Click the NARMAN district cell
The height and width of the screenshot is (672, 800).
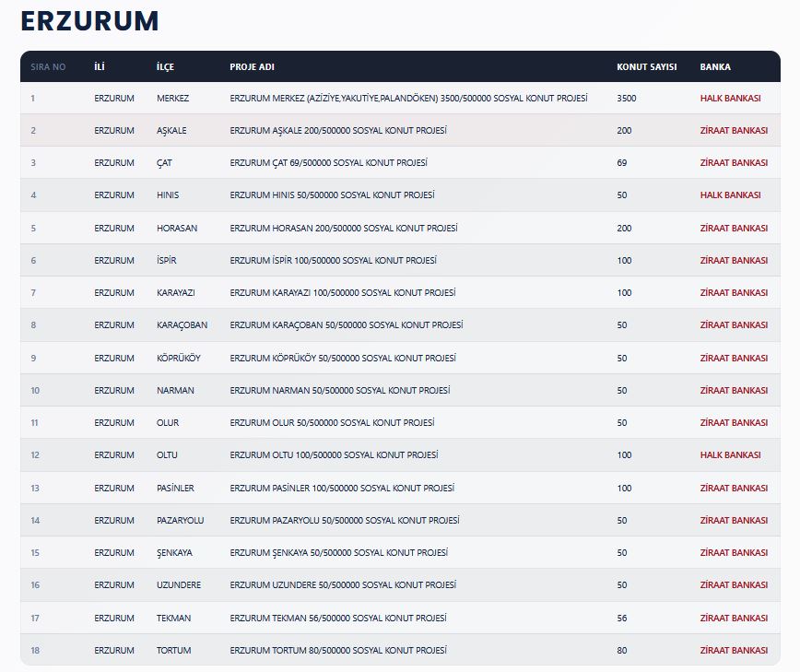coord(175,390)
